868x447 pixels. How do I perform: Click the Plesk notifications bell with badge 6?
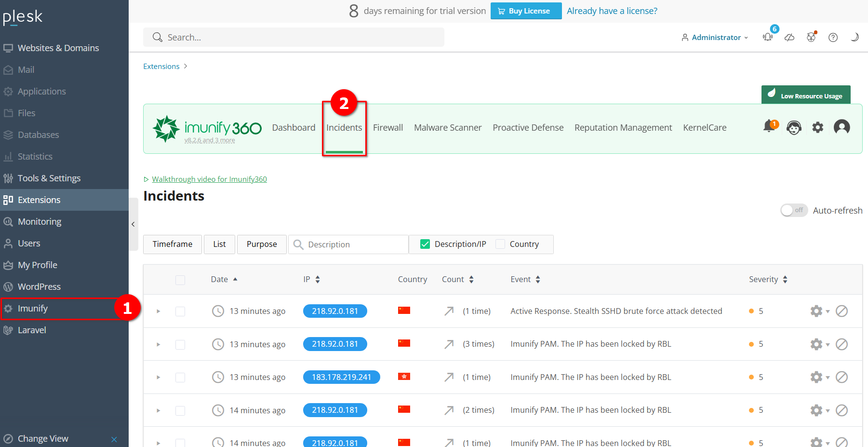768,37
